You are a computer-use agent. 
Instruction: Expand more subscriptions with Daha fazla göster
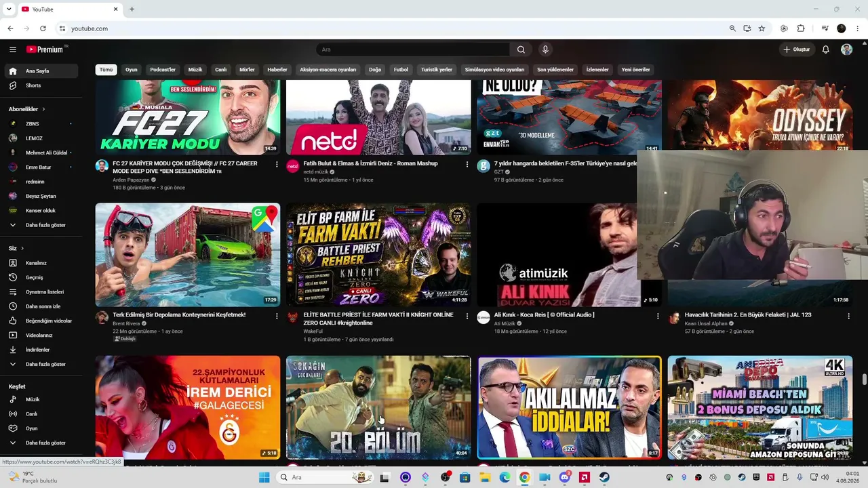pyautogui.click(x=43, y=225)
